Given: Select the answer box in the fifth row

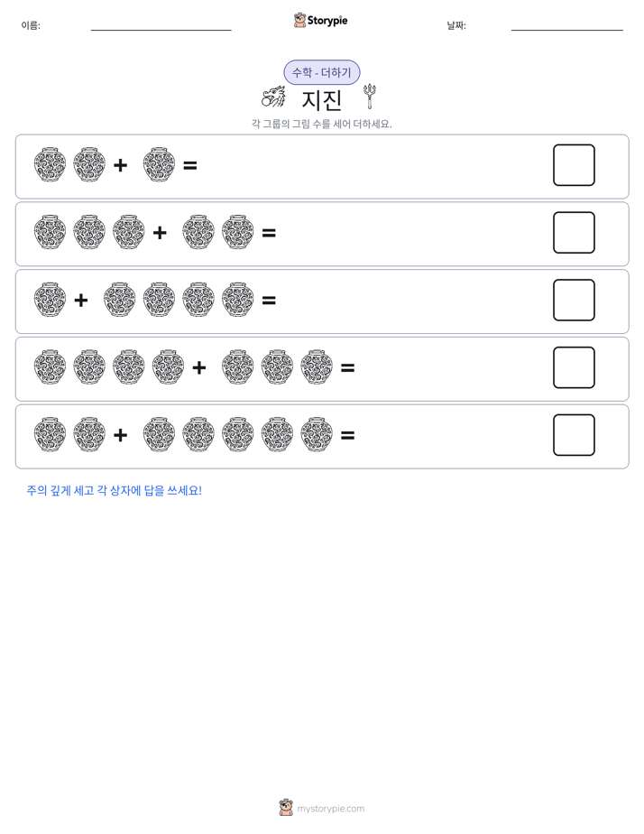Looking at the screenshot, I should click(x=574, y=435).
